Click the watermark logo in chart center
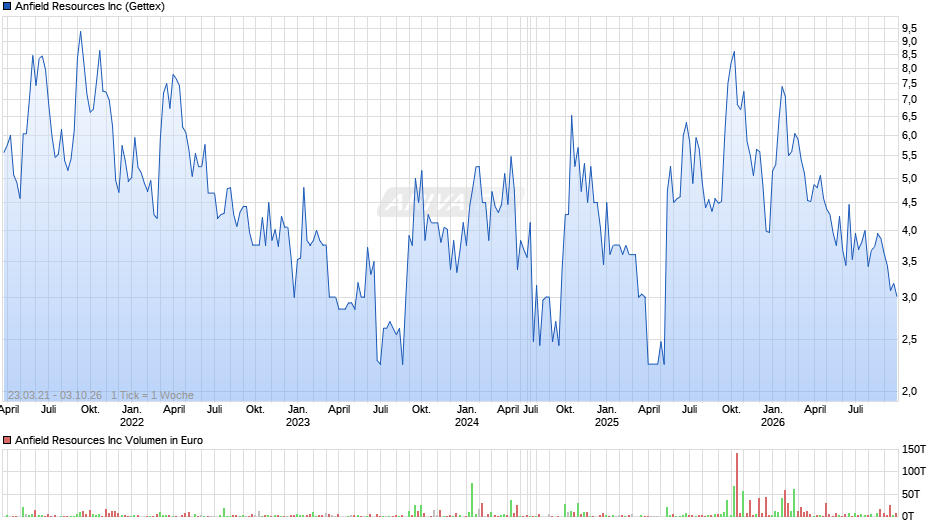940x526 pixels. (450, 202)
